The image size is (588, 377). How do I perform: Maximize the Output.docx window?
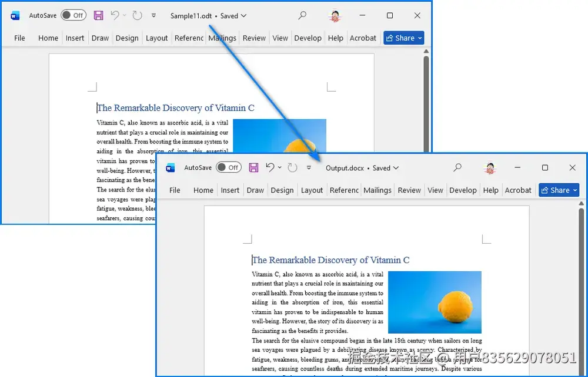(x=545, y=167)
